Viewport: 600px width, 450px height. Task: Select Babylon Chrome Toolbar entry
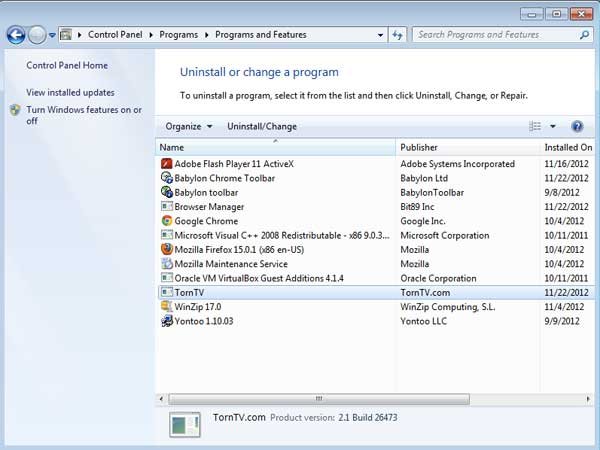pos(225,178)
